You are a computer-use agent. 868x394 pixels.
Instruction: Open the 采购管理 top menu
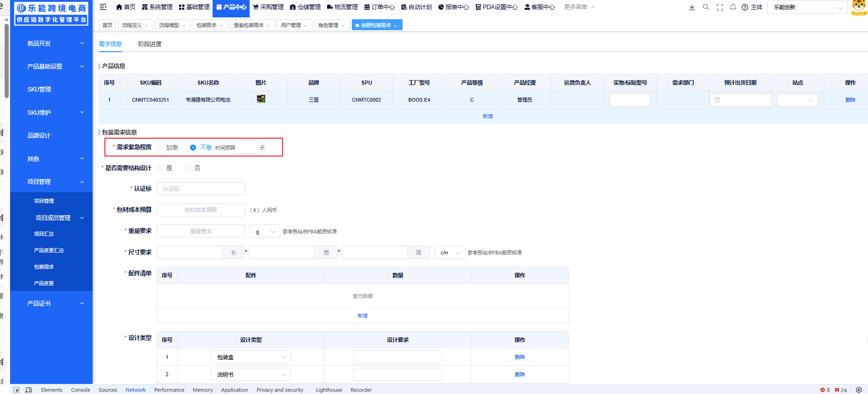click(x=268, y=7)
